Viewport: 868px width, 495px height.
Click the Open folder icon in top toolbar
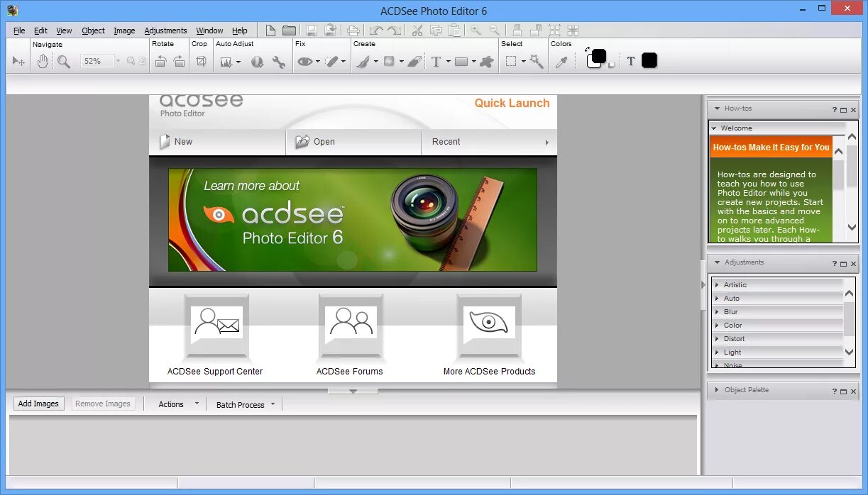coord(289,30)
